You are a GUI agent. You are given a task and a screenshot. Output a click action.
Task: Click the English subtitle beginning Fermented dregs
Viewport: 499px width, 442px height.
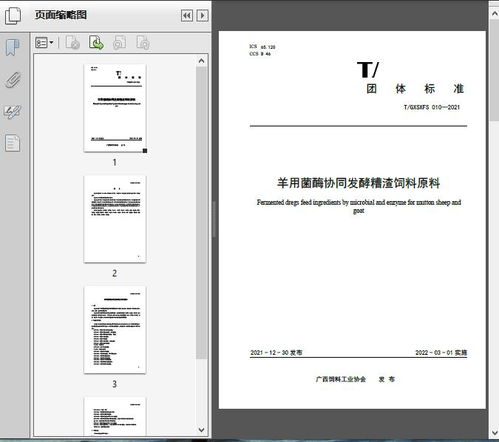pos(359,206)
